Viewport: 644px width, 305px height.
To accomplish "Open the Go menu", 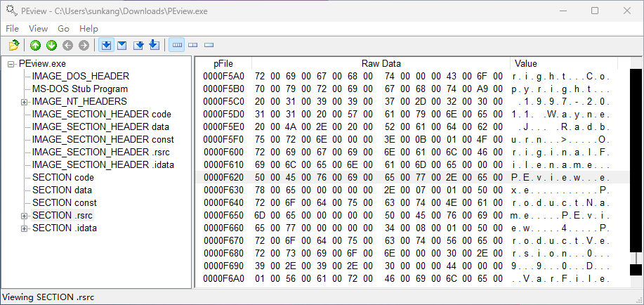I will pyautogui.click(x=63, y=29).
